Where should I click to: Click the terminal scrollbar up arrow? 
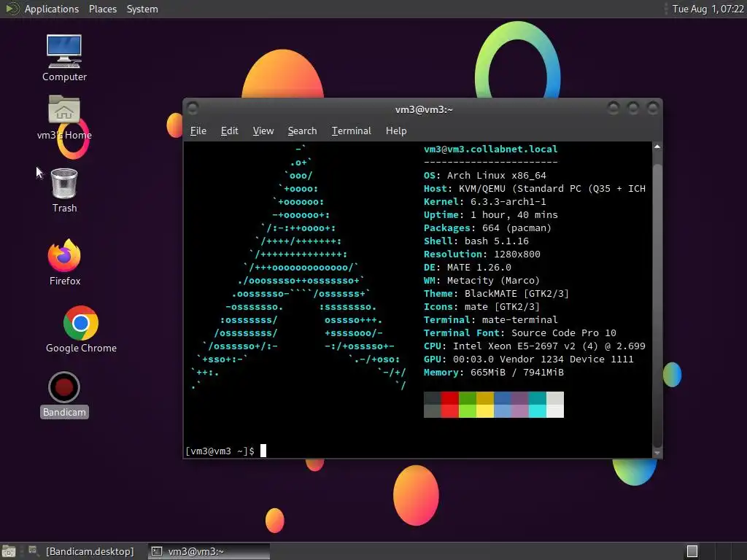[657, 147]
